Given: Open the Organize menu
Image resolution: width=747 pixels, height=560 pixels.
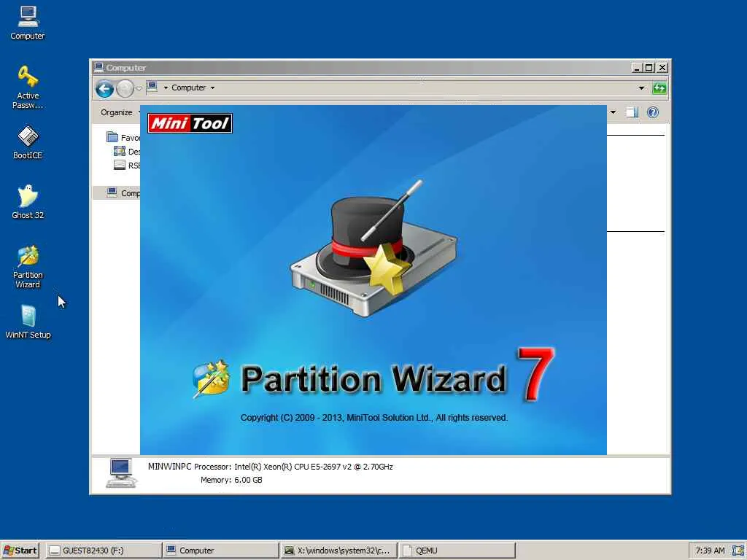Looking at the screenshot, I should coord(117,112).
